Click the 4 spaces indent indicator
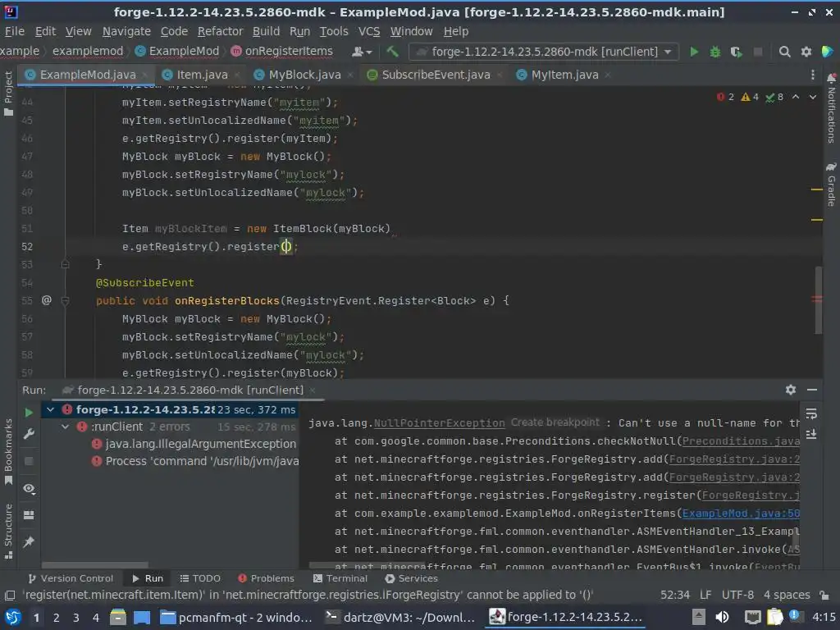Screen dimensions: 840x630 point(787,595)
